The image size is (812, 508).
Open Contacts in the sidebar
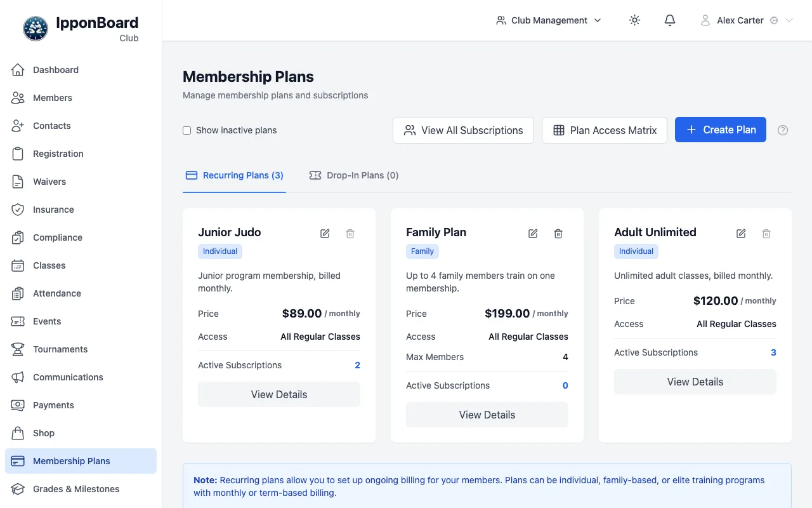point(81,126)
